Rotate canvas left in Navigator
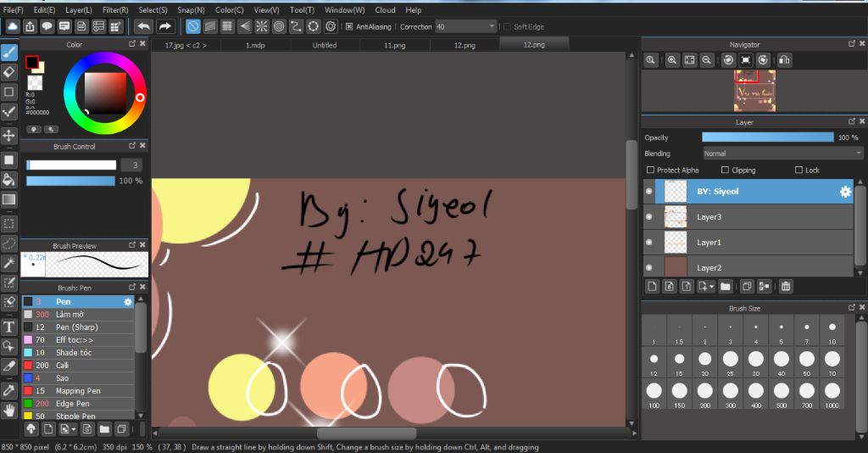The image size is (868, 453). tap(728, 60)
